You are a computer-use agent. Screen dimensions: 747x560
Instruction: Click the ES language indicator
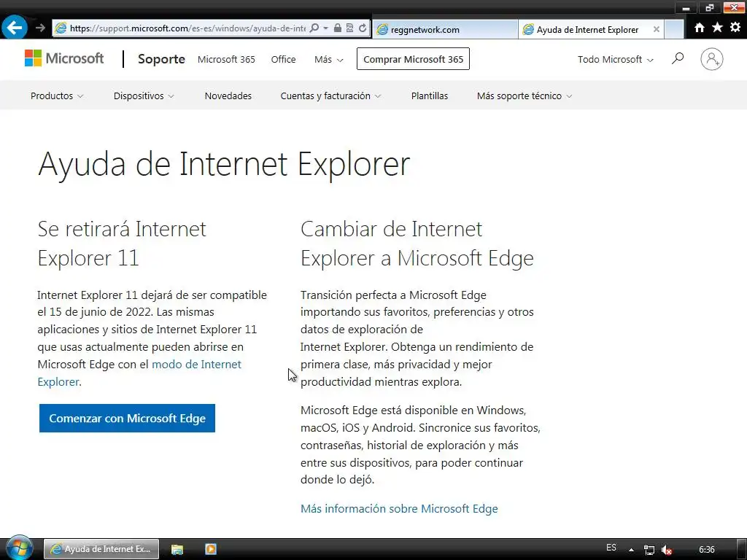pyautogui.click(x=611, y=548)
